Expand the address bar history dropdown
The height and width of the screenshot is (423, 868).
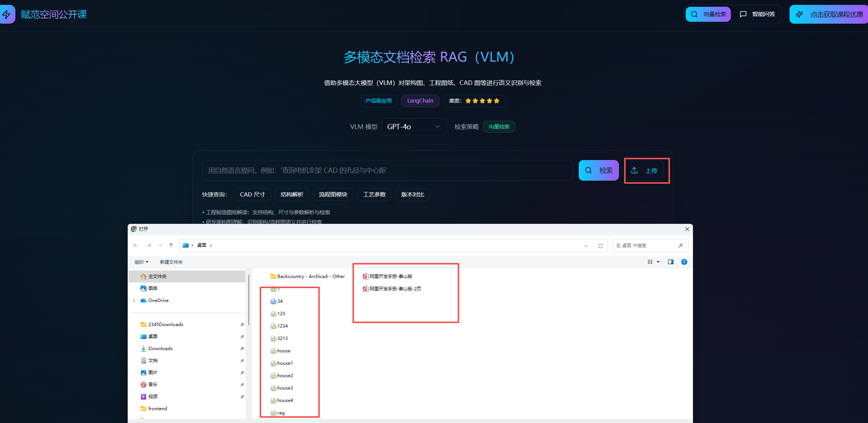[586, 246]
